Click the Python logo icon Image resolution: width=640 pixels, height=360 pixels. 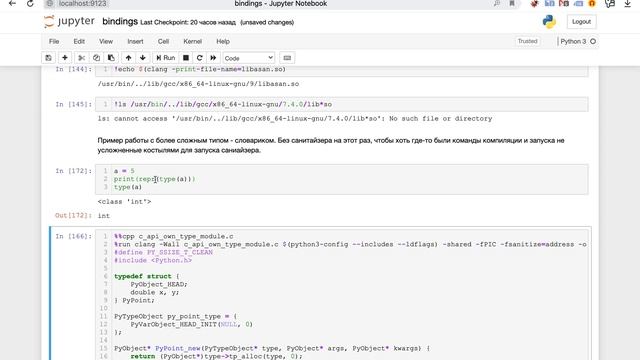(549, 22)
